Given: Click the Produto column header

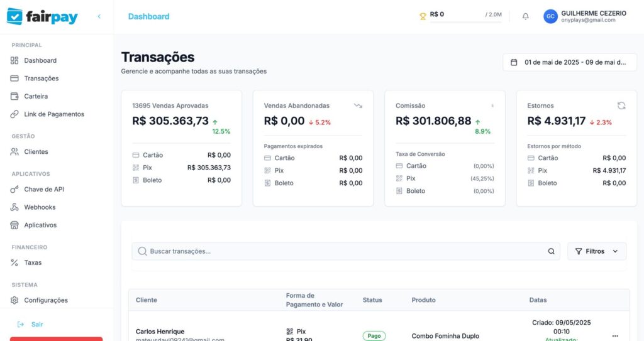Looking at the screenshot, I should 423,300.
